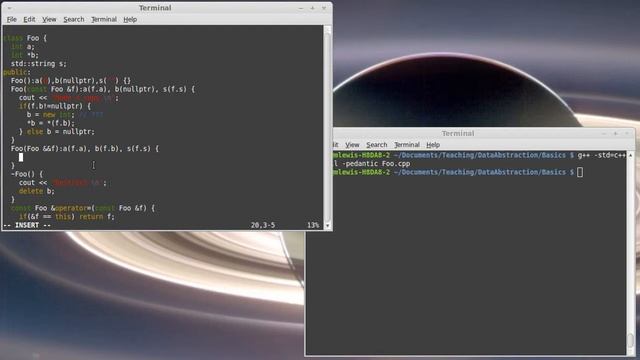Click '-pedantic Foo.cpp' text in right Terminal
Image resolution: width=640 pixels, height=360 pixels.
tap(376, 164)
